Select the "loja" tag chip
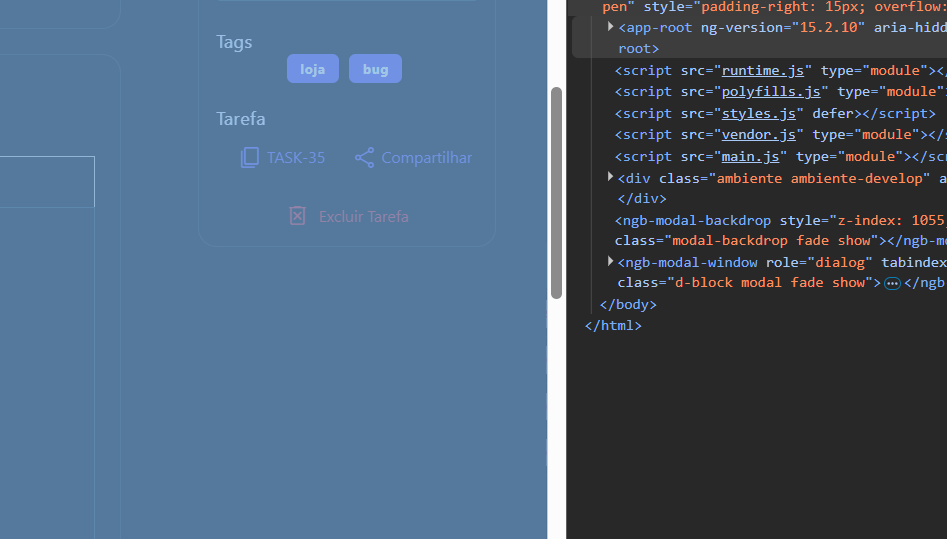947x539 pixels. (x=312, y=69)
